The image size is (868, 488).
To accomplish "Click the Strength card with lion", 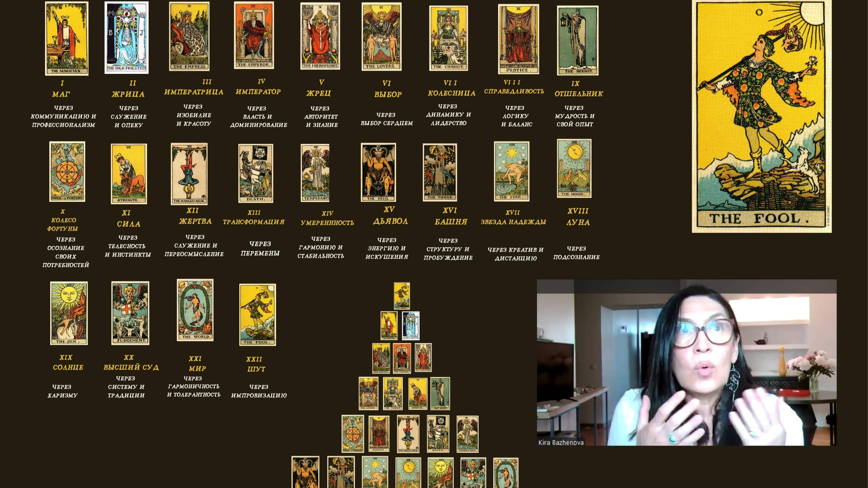I will coord(129,174).
